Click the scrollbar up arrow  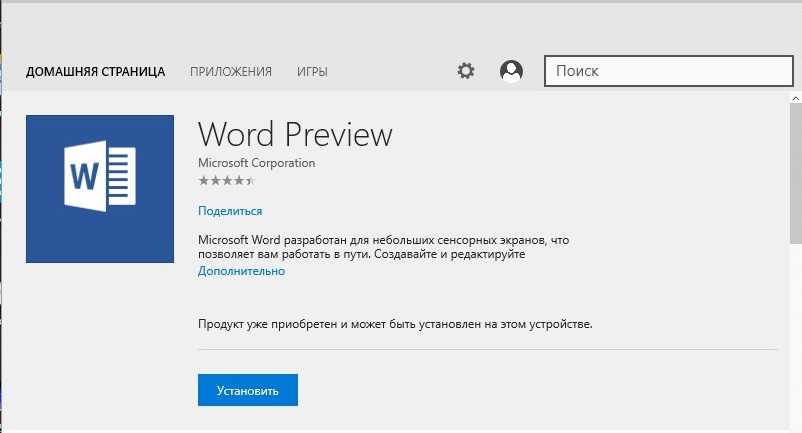tap(795, 98)
